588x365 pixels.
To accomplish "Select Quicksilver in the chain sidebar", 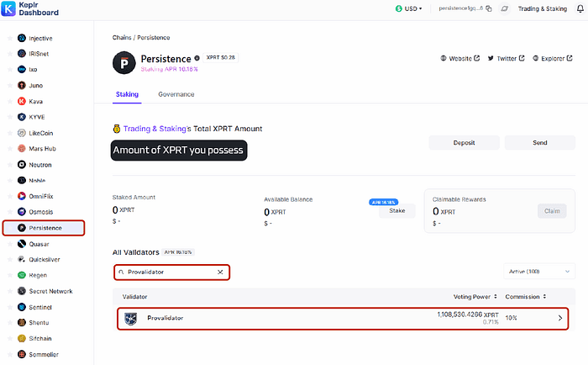I will pos(44,260).
